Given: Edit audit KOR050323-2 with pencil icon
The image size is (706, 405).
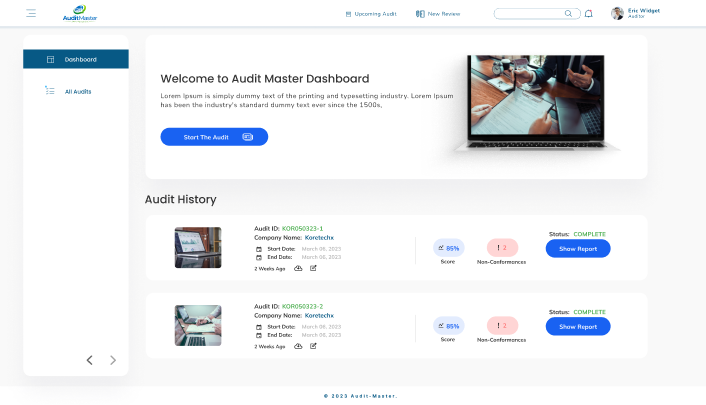Looking at the screenshot, I should tap(313, 346).
